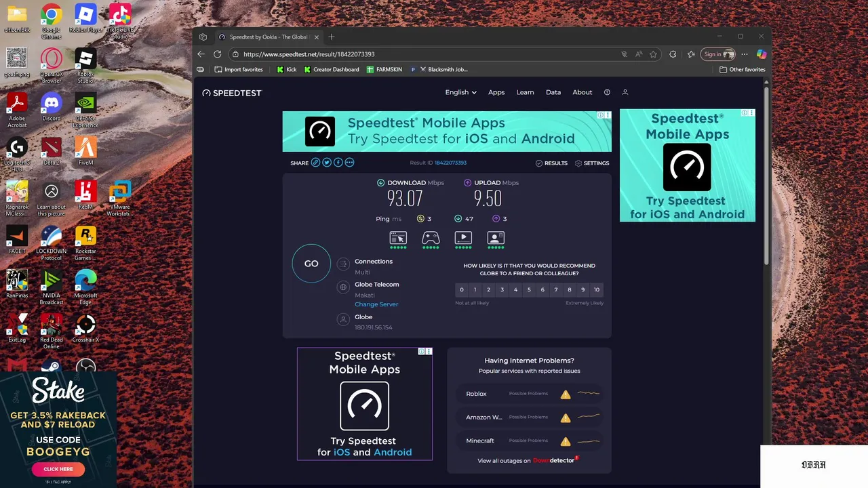Screen dimensions: 868x488
Task: Open Kick bookmark in favorites bar
Action: click(287, 69)
